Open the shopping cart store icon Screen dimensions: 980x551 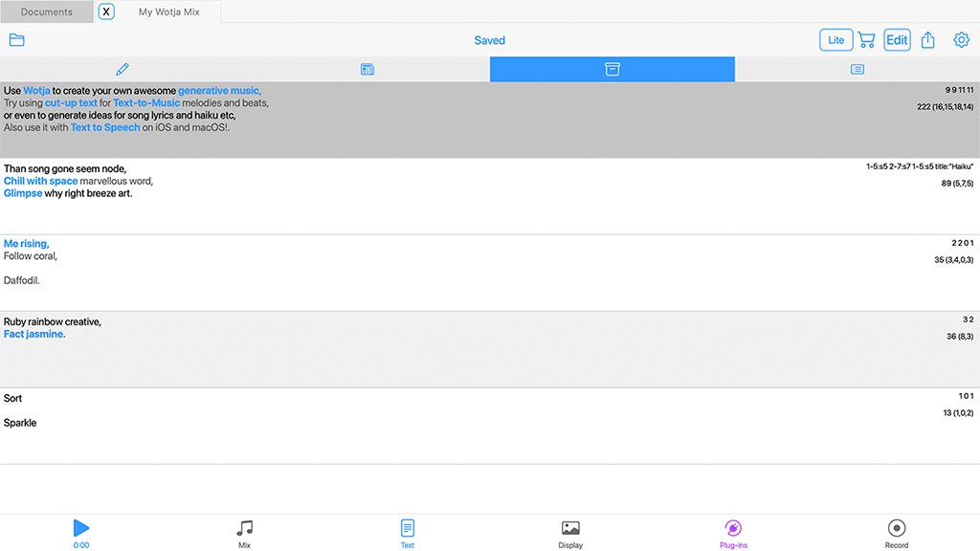pyautogui.click(x=866, y=40)
